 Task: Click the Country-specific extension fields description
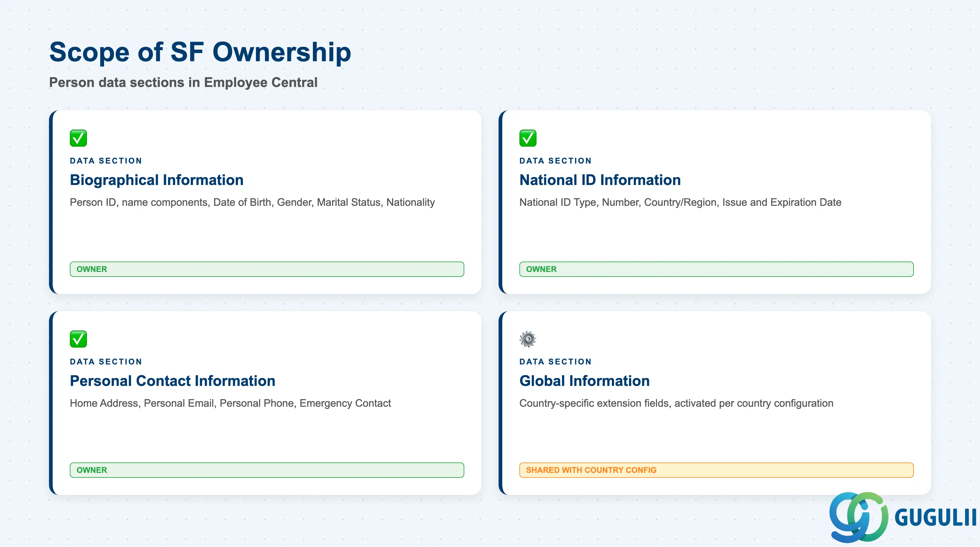[x=676, y=403]
